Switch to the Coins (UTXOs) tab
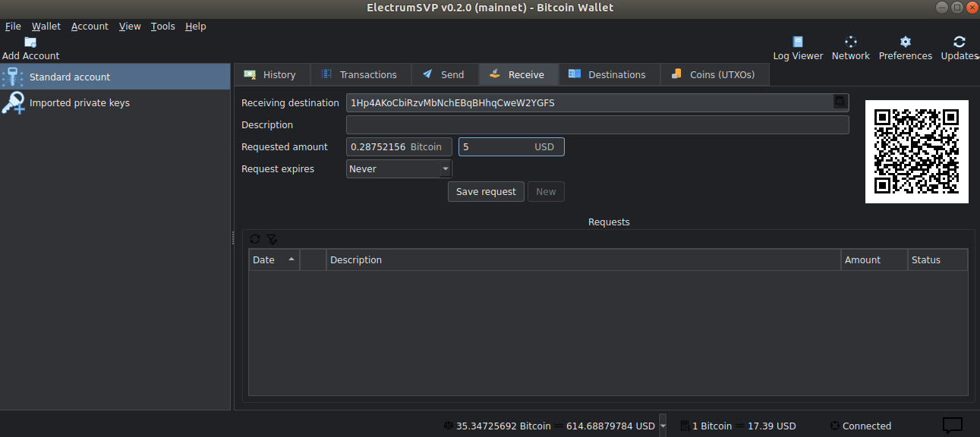 point(714,74)
